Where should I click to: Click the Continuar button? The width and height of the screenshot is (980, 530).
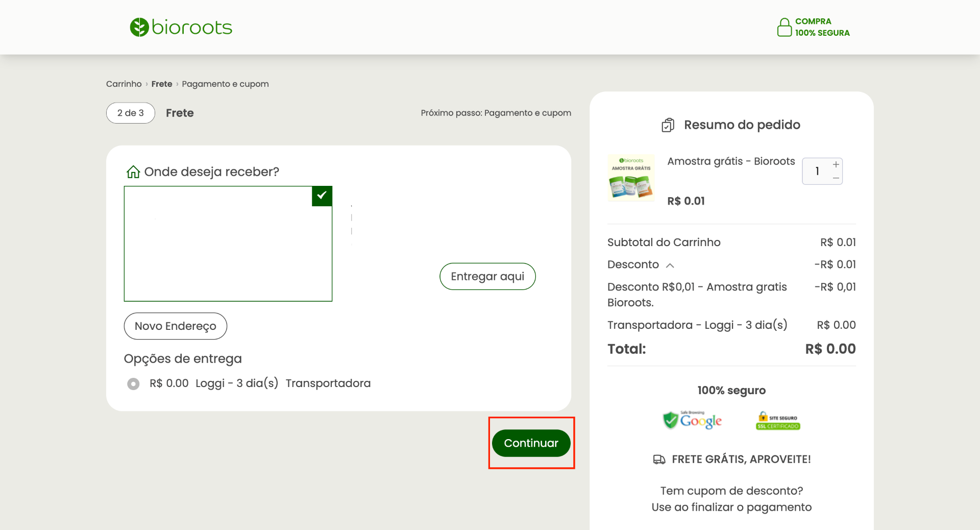[x=531, y=443]
